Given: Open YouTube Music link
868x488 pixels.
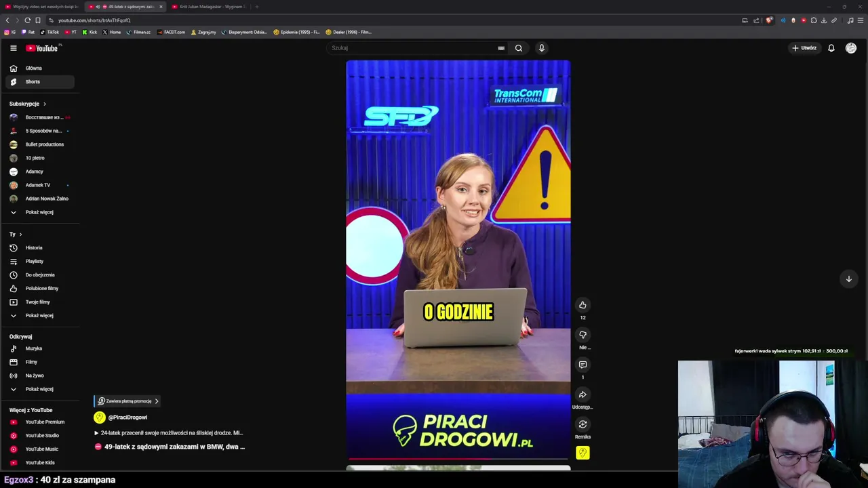Looking at the screenshot, I should [39, 449].
